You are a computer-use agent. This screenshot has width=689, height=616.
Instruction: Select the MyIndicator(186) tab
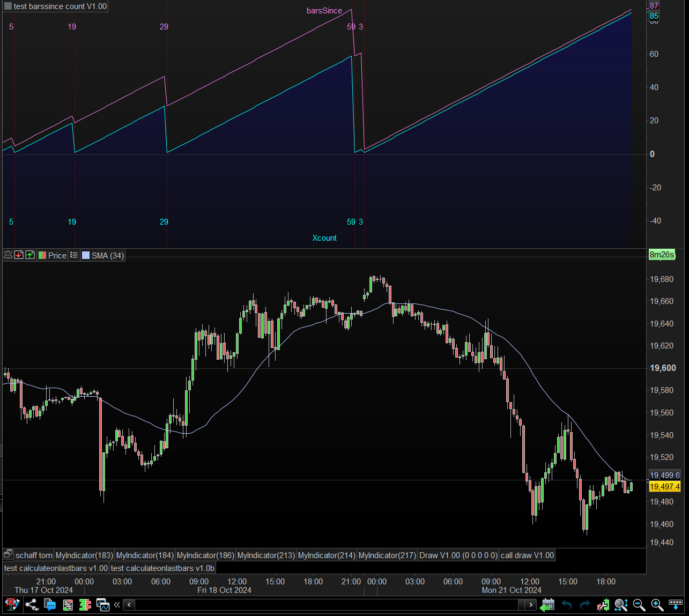[205, 555]
